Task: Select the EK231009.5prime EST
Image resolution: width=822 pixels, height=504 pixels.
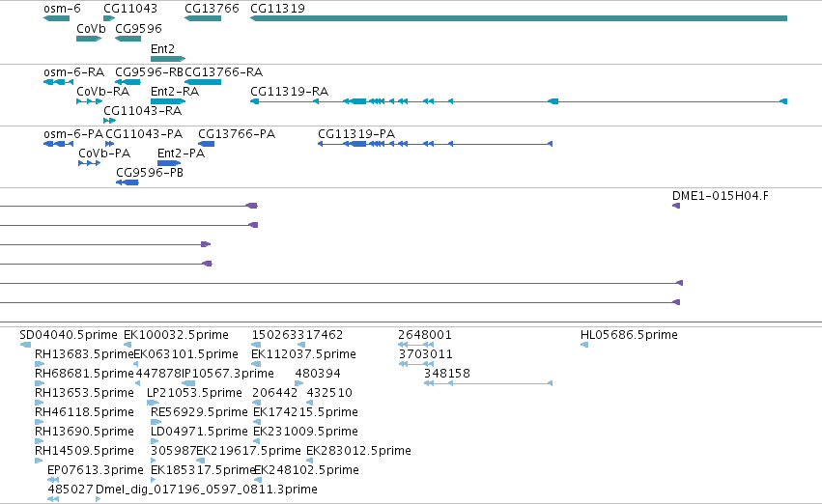Action: point(257,441)
